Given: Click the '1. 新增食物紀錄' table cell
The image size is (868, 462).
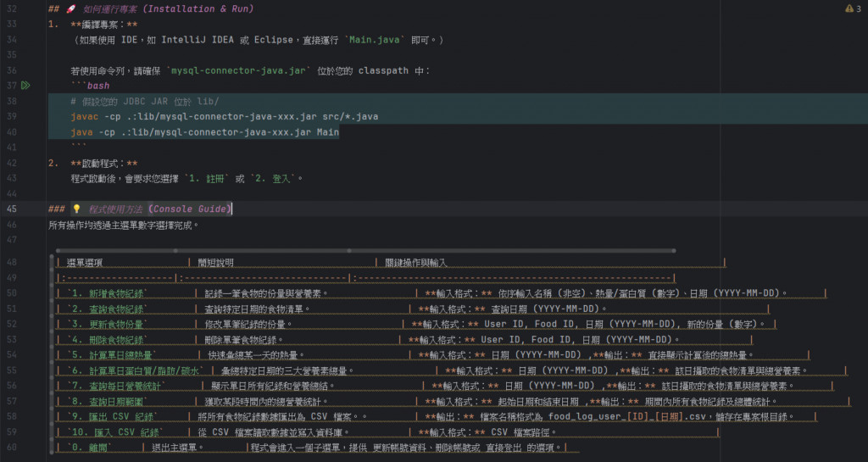Looking at the screenshot, I should point(108,293).
